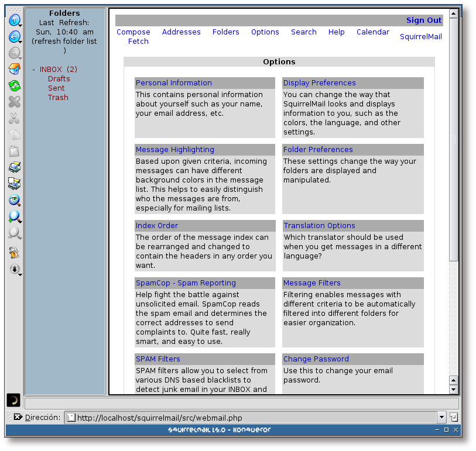This screenshot has width=476, height=451.
Task: Click the Back arrow toolbar icon
Action: pyautogui.click(x=14, y=37)
